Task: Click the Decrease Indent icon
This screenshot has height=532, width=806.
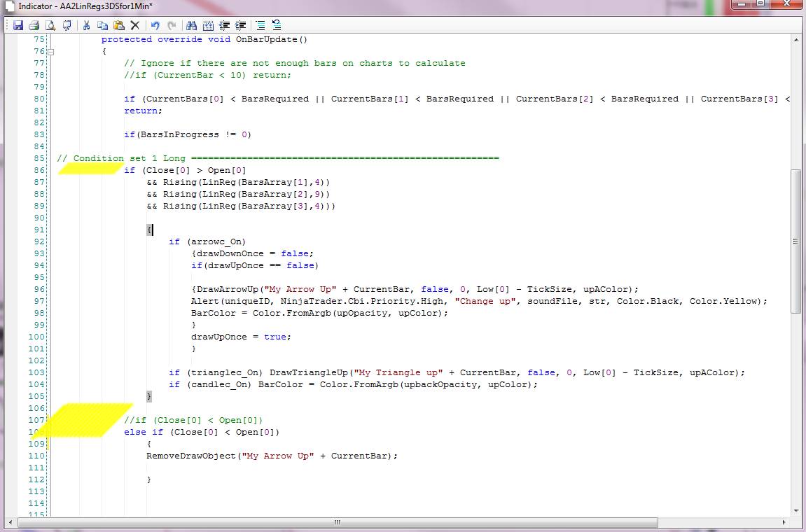Action: 224,25
